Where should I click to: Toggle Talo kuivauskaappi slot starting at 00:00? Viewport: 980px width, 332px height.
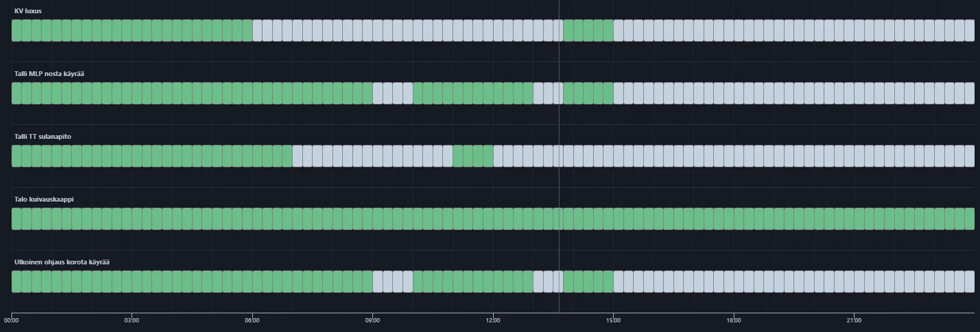tap(16, 219)
